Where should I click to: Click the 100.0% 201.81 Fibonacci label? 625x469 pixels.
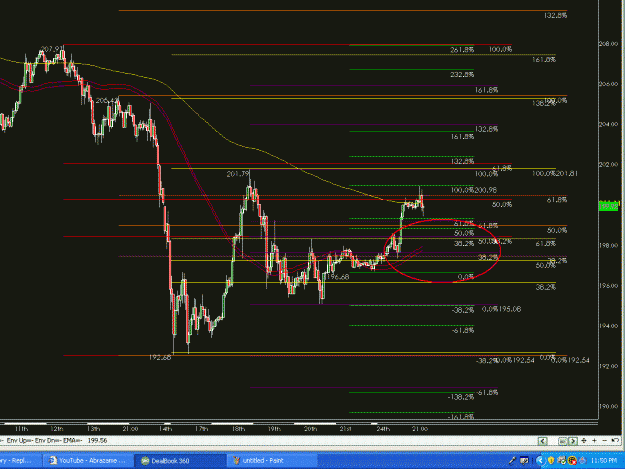click(555, 173)
